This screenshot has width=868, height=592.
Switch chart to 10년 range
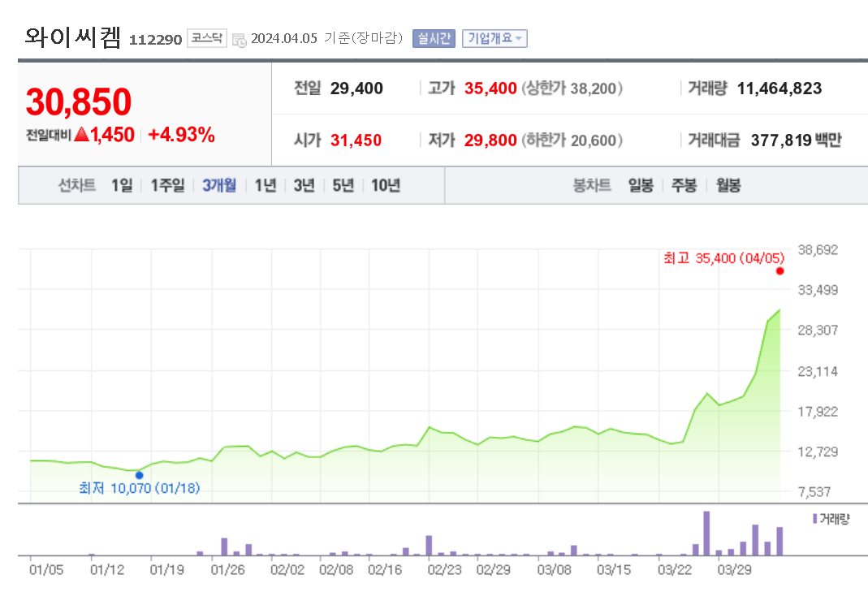(386, 185)
